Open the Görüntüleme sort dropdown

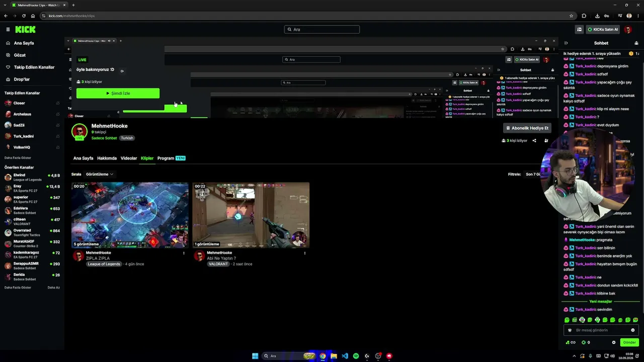pyautogui.click(x=99, y=174)
